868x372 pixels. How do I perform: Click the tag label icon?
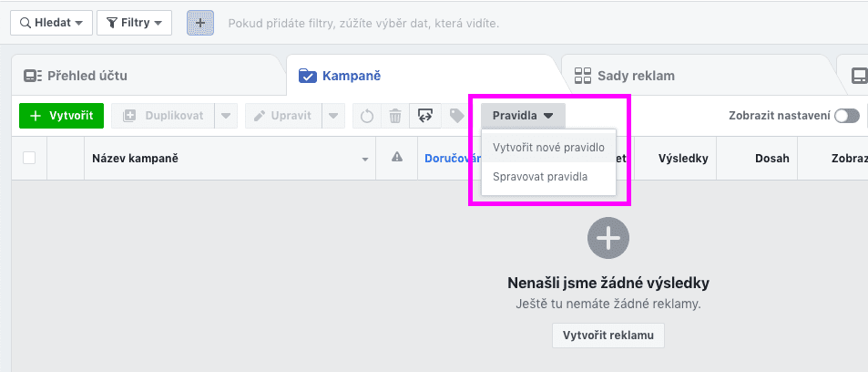point(456,116)
